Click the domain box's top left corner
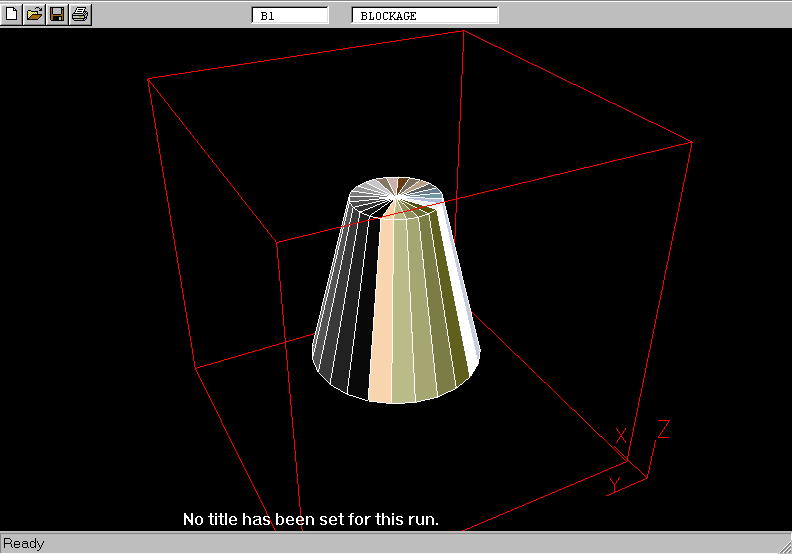Viewport: 792px width, 554px height. (148, 78)
